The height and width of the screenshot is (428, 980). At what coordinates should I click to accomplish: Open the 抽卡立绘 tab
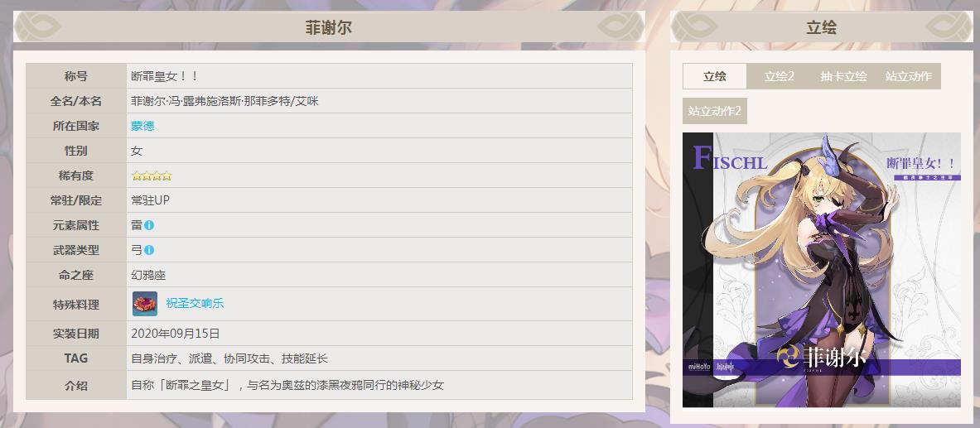click(843, 76)
